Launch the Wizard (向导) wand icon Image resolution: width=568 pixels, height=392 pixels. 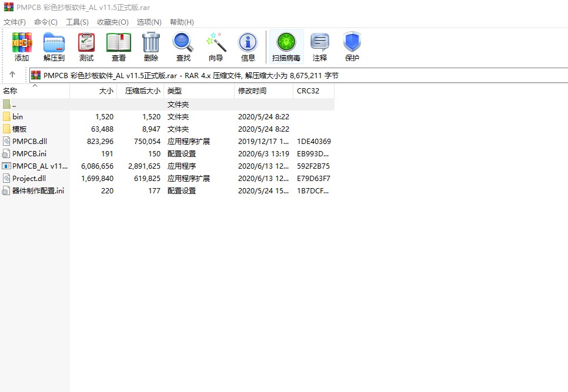pos(216,42)
